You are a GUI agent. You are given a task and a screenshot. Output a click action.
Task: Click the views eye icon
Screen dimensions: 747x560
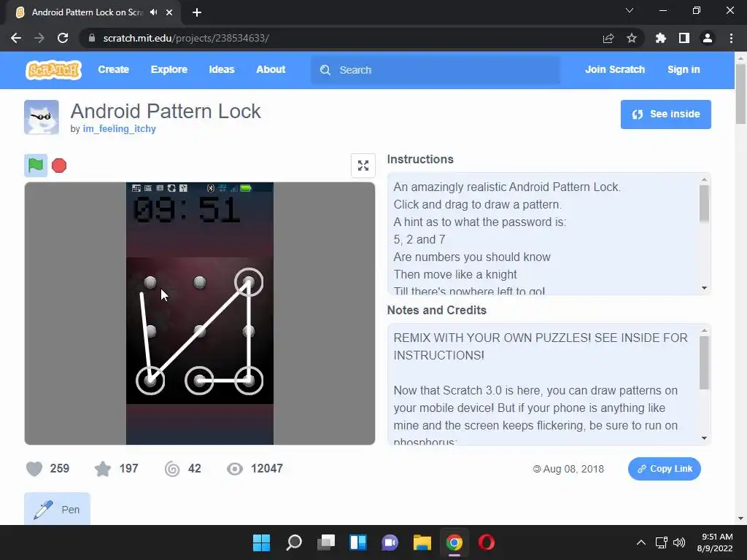point(235,469)
